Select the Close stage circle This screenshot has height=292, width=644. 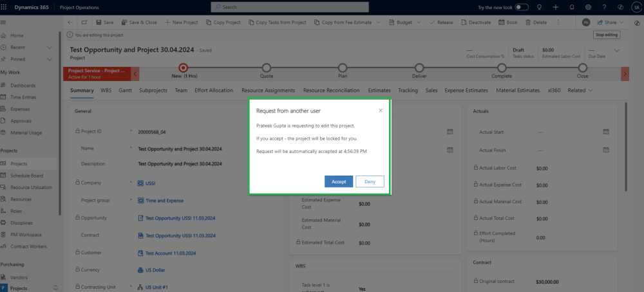[x=582, y=68]
